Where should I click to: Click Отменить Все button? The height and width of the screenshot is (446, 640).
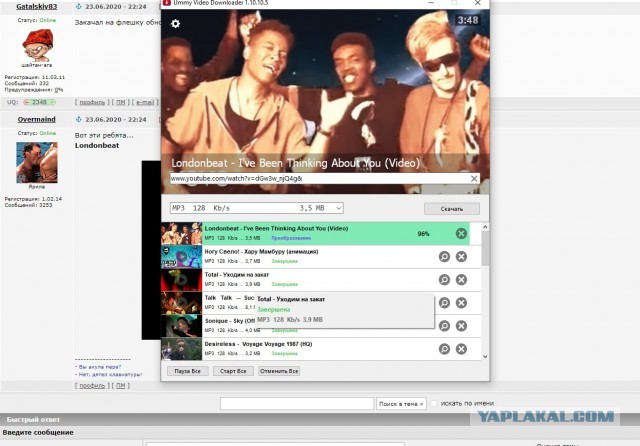coord(279,371)
